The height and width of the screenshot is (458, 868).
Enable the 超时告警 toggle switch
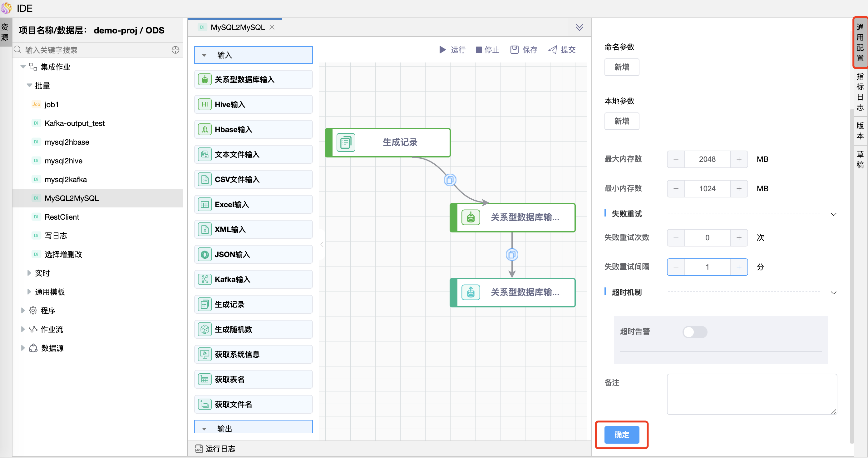(695, 332)
